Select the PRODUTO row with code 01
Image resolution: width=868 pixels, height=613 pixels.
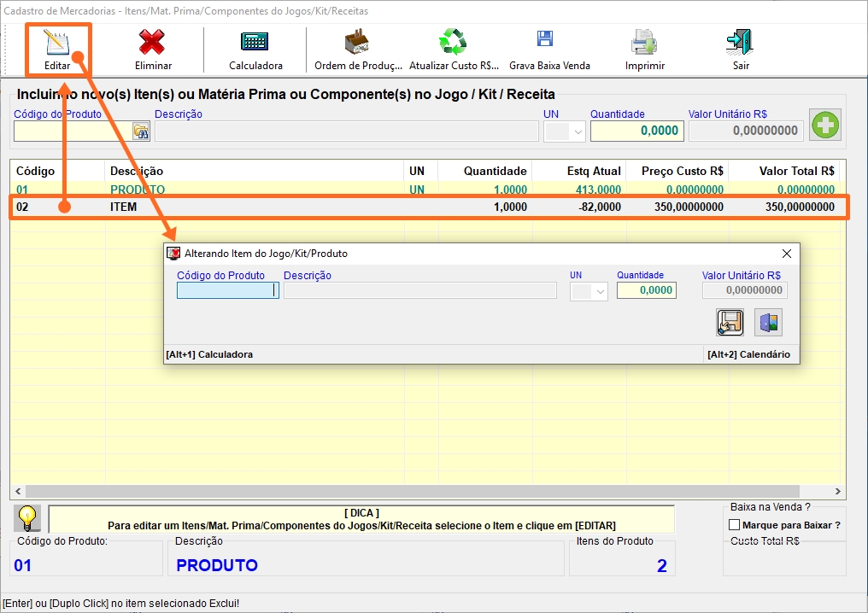coord(256,190)
